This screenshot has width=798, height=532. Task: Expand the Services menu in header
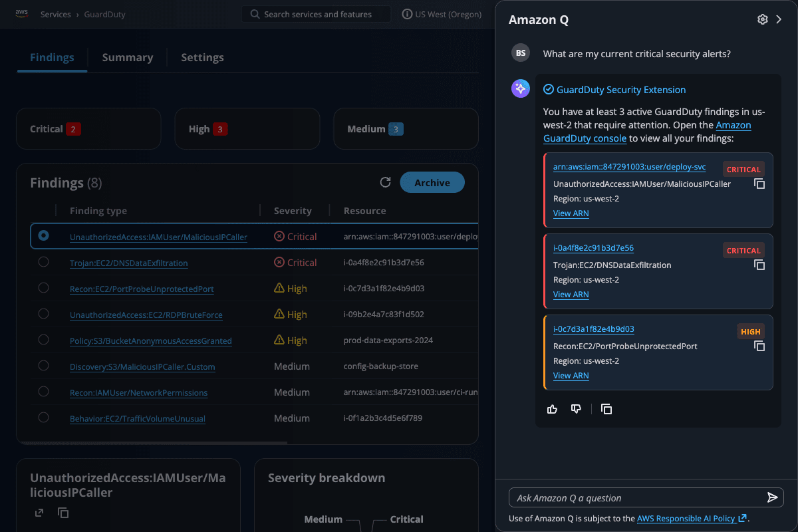[x=55, y=14]
